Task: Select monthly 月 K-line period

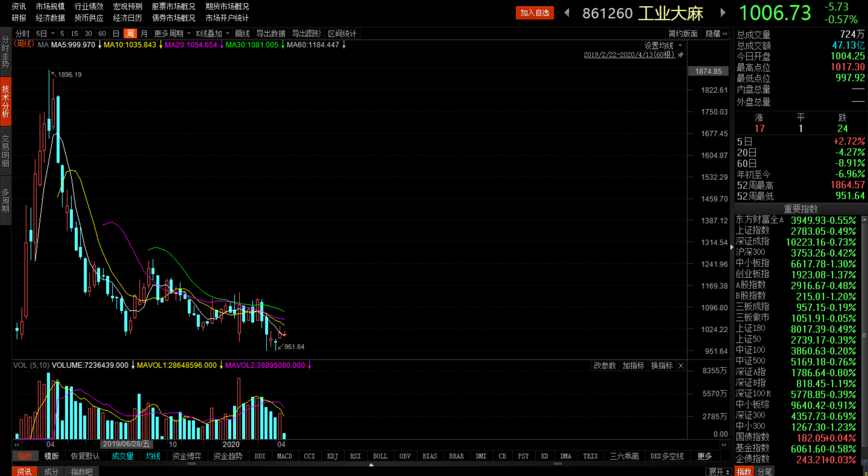Action: point(144,33)
